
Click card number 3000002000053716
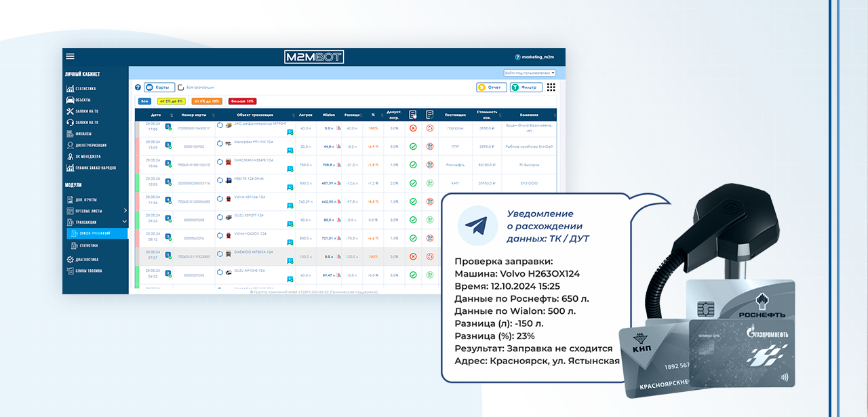pyautogui.click(x=194, y=182)
